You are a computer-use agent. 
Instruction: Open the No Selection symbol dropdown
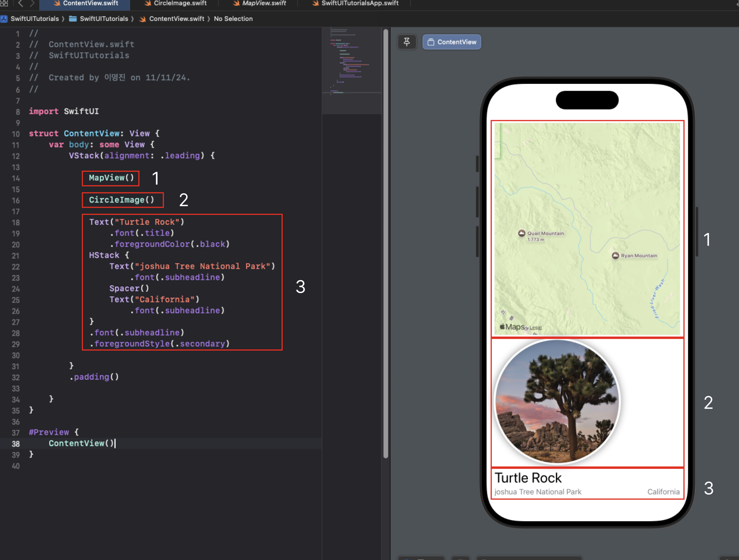233,19
